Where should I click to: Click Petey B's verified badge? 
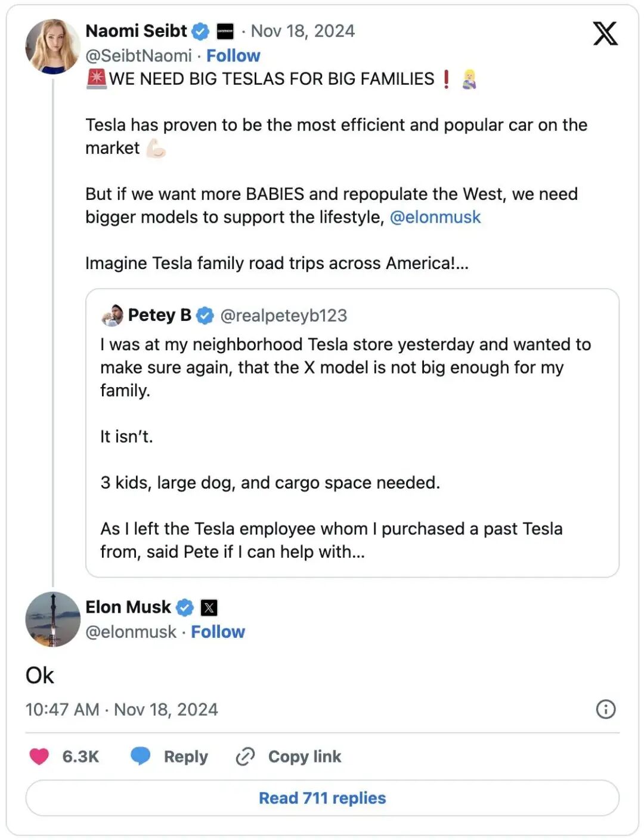tap(205, 315)
